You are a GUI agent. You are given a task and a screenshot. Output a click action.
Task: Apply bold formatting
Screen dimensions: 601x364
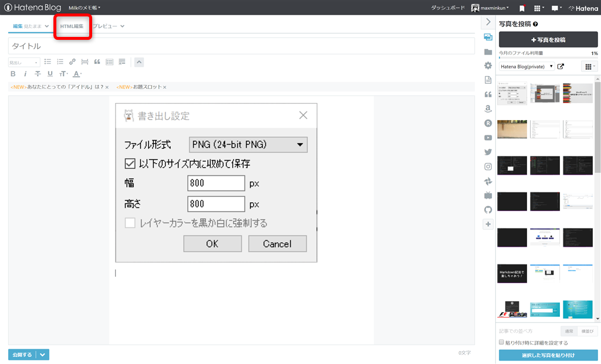click(13, 73)
